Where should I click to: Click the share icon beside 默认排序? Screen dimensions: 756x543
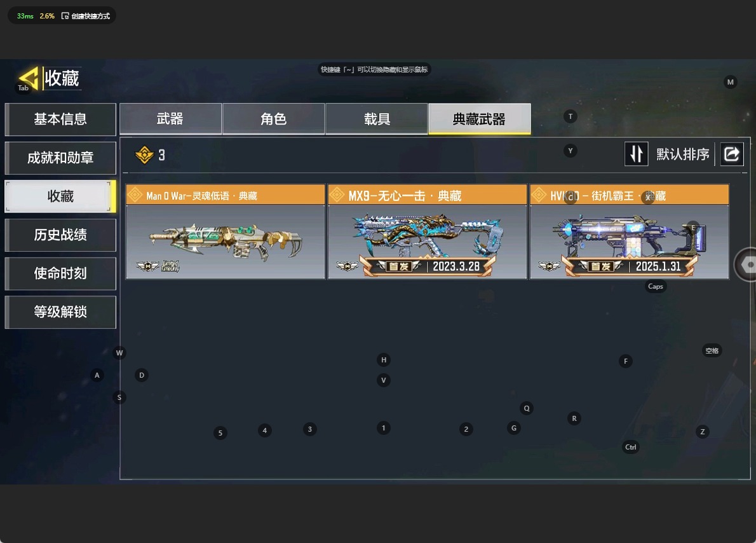coord(731,154)
